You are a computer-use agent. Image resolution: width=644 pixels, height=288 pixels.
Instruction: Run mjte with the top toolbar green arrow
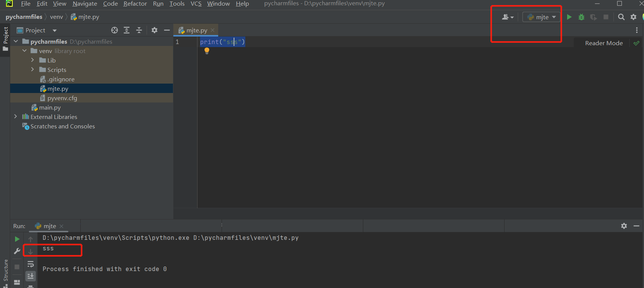point(569,17)
